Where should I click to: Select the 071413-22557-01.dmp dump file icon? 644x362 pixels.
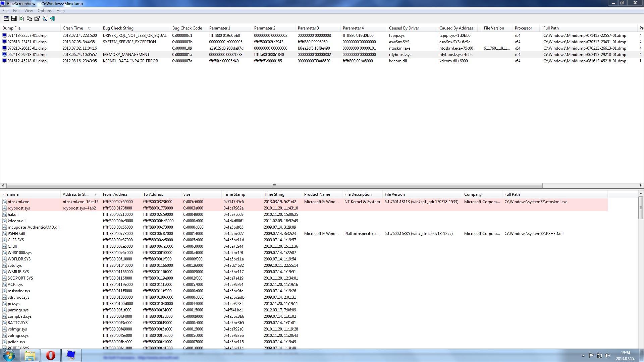coord(4,35)
